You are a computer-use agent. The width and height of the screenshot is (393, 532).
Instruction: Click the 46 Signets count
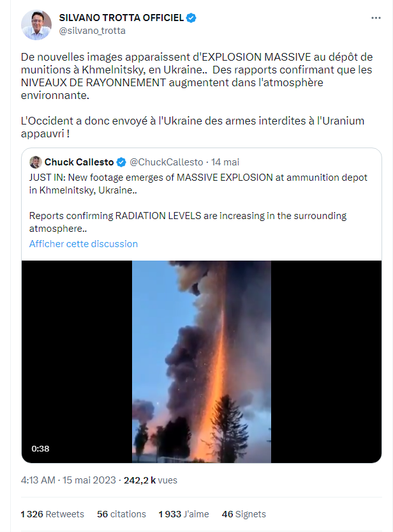pyautogui.click(x=243, y=514)
